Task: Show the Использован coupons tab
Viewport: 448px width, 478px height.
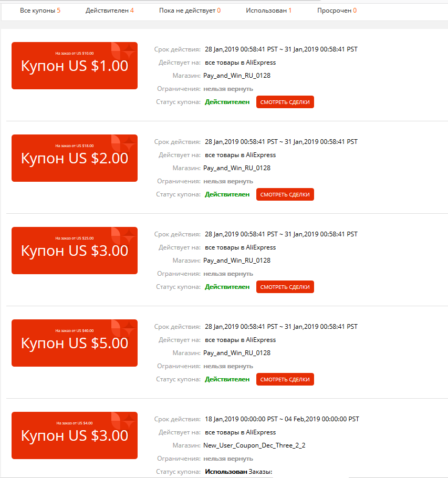Action: coord(268,11)
